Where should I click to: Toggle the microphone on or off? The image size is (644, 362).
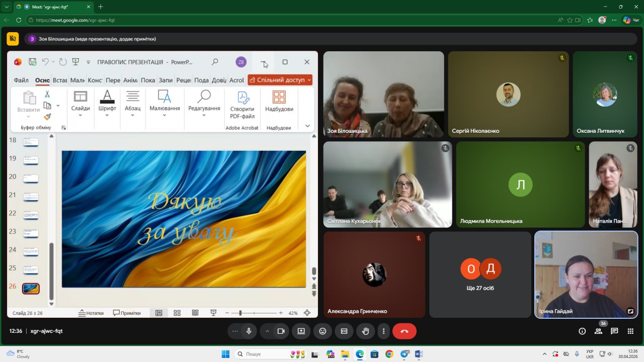click(x=249, y=331)
